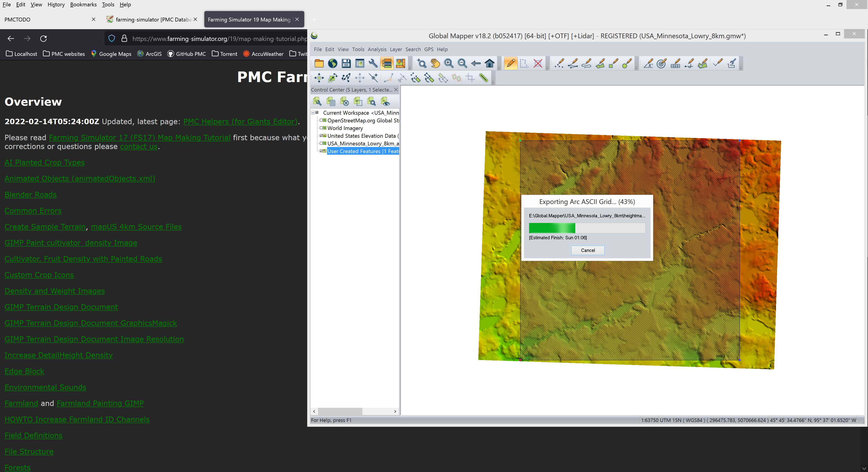Check the World Imagery layer checkbox
Screen dimensions: 868x472
click(321, 128)
